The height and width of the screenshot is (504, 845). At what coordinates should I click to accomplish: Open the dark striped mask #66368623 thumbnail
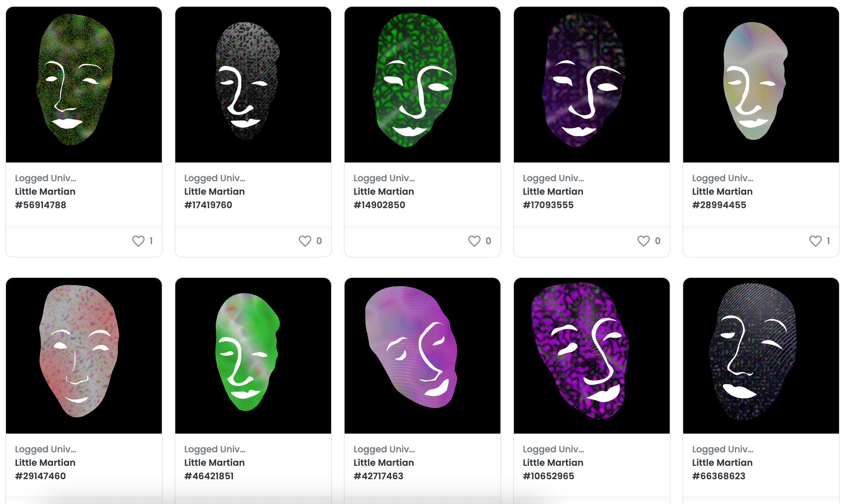point(761,356)
